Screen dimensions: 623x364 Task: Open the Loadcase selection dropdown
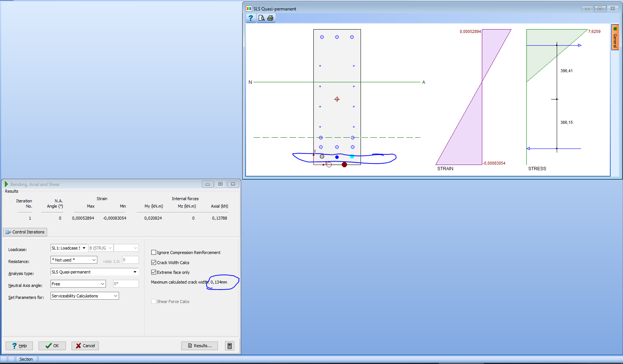84,248
